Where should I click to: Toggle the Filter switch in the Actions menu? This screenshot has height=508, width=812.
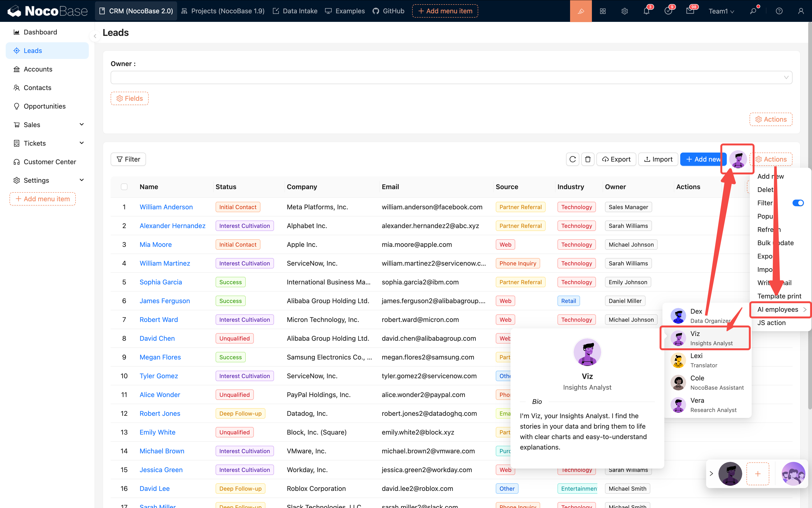(798, 203)
